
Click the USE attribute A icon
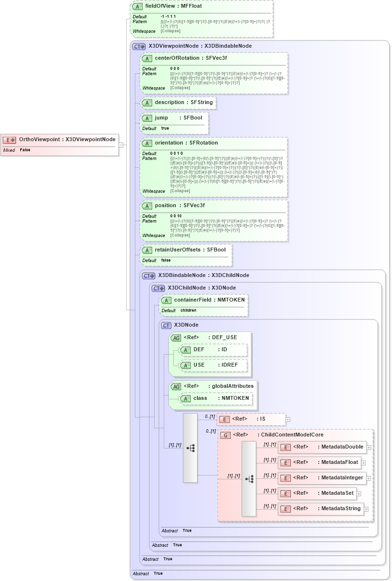click(186, 366)
